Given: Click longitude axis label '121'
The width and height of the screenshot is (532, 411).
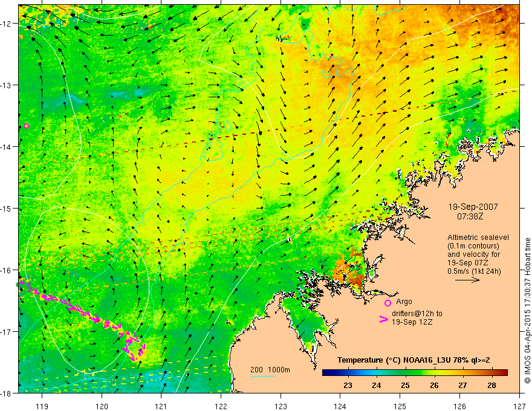Looking at the screenshot, I should coord(161,406).
